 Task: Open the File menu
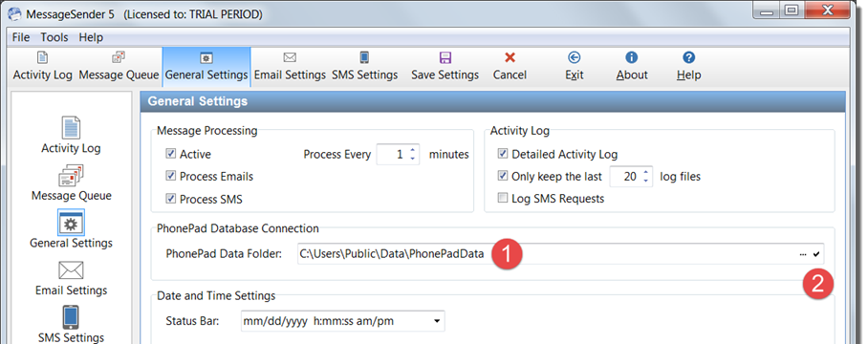(x=21, y=37)
